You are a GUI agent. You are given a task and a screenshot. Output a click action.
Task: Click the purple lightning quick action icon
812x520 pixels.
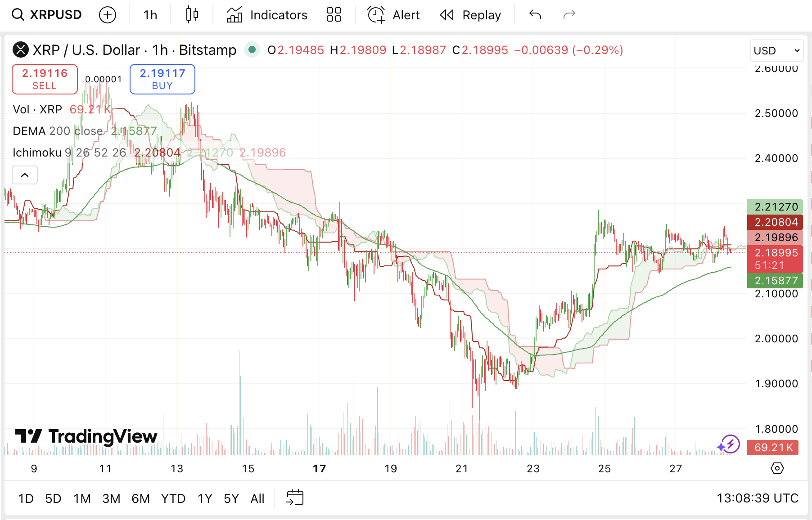click(x=729, y=444)
